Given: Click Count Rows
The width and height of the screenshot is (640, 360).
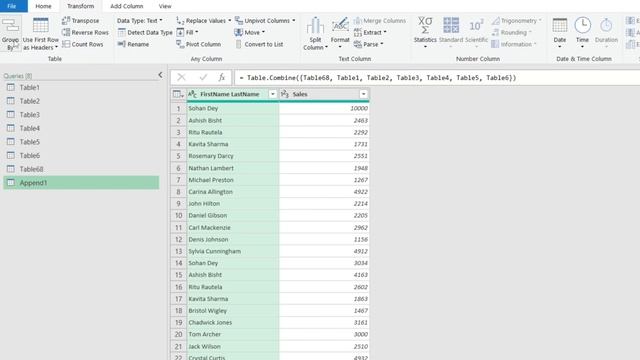Looking at the screenshot, I should [83, 44].
